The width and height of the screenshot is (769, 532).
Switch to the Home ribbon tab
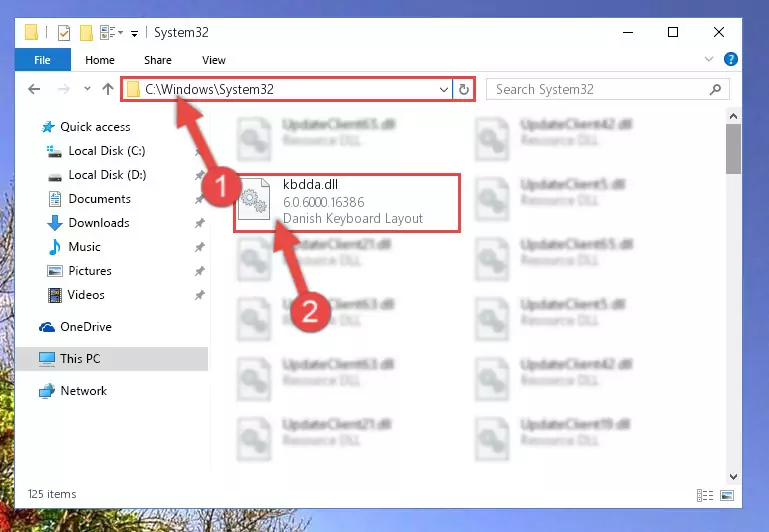(100, 60)
